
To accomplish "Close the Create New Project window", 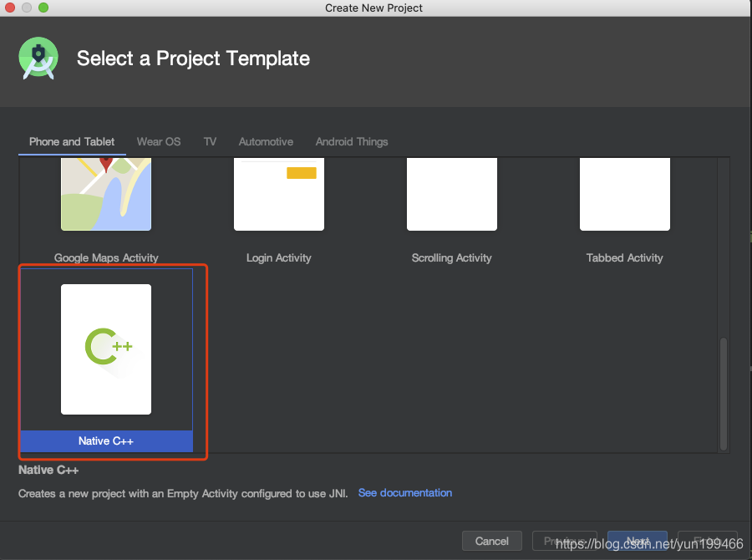I will [x=9, y=8].
